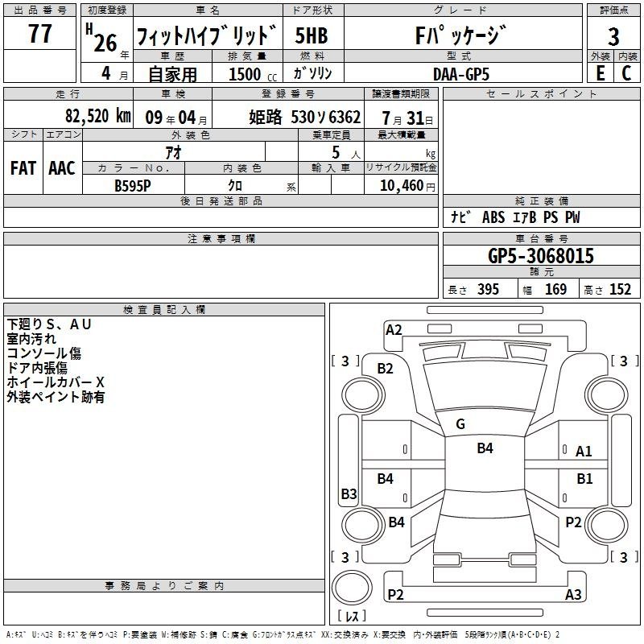Viewport: 644px width, 644px height.
Task: Select exterior grade E
Action: click(600, 73)
